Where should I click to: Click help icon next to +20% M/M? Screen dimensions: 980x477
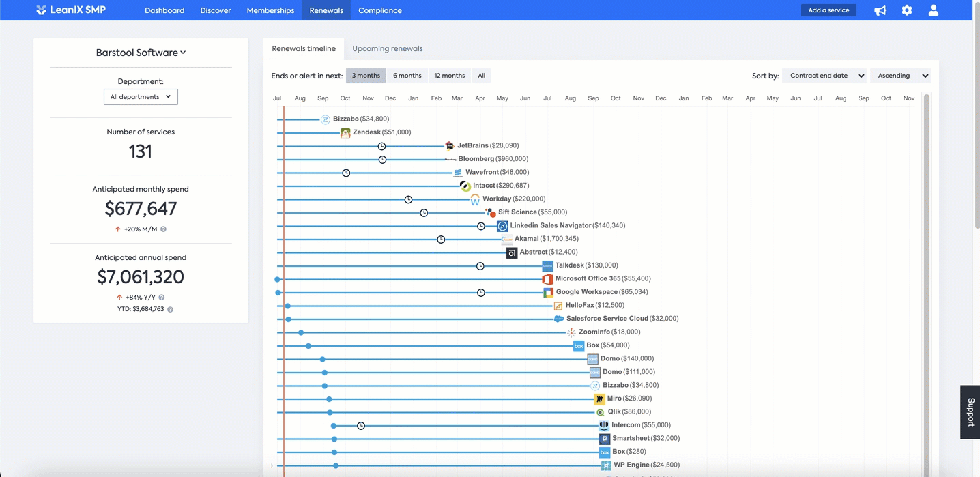(x=164, y=229)
